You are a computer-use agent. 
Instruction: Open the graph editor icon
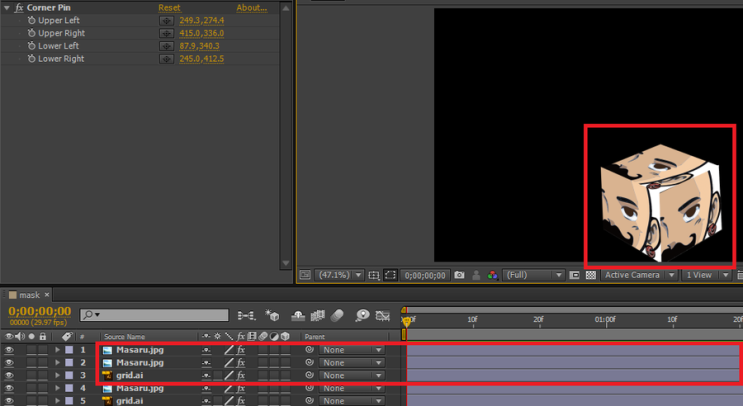[x=382, y=315]
